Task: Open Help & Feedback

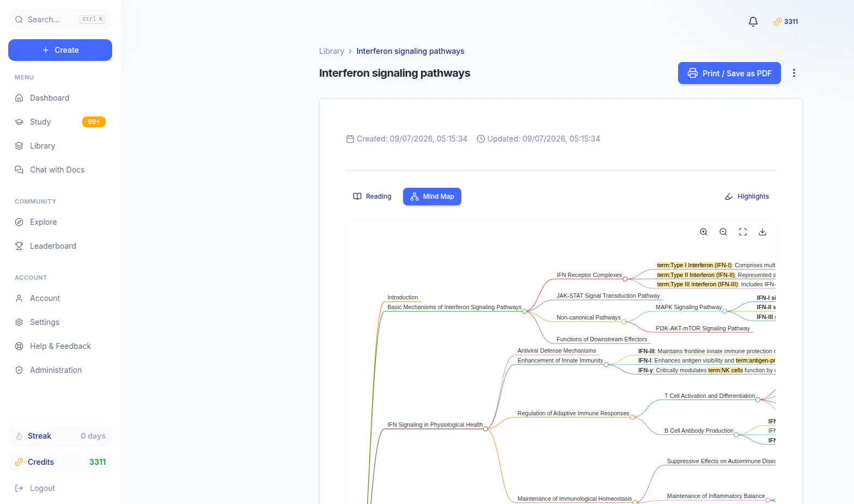Action: (60, 346)
